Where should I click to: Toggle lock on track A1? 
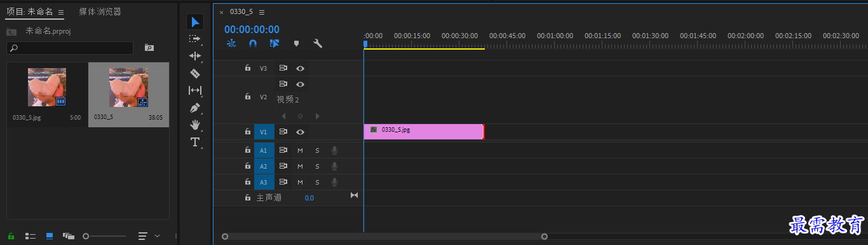tap(248, 150)
